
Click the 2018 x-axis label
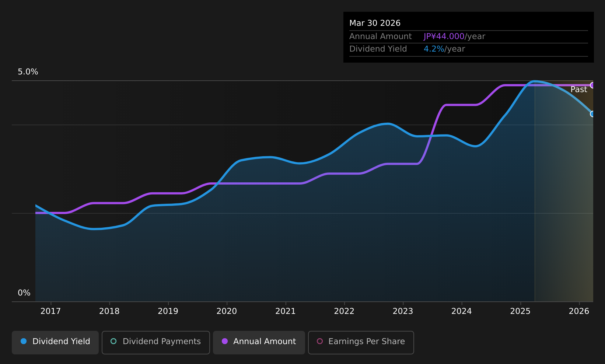point(109,311)
